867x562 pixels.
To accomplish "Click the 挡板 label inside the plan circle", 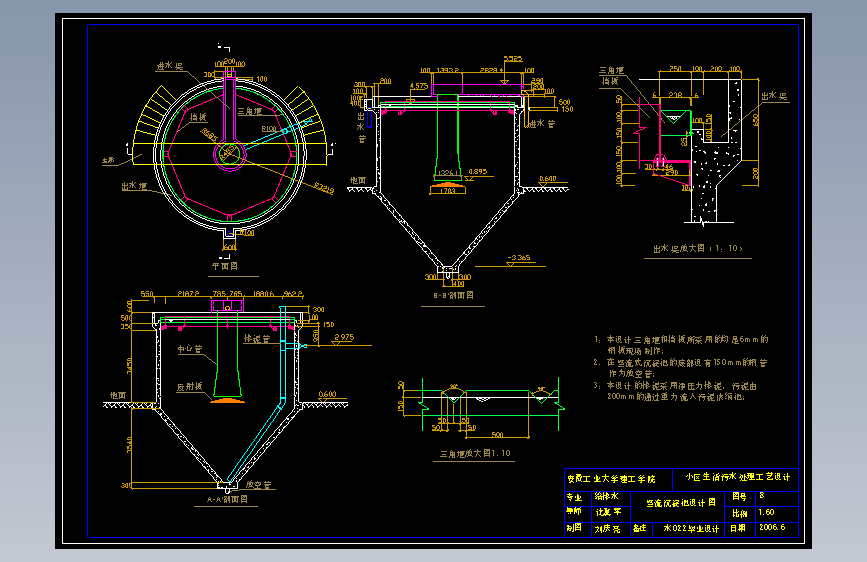I will pos(198,117).
